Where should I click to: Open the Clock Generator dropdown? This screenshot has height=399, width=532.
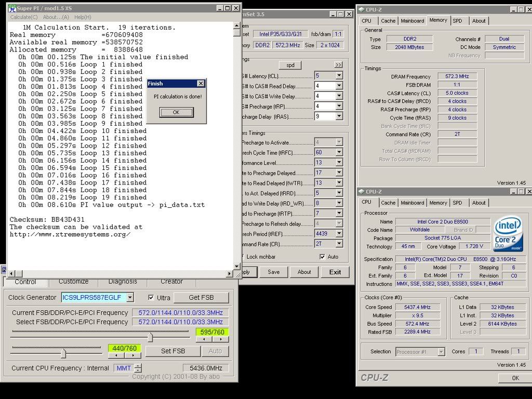pos(130,298)
